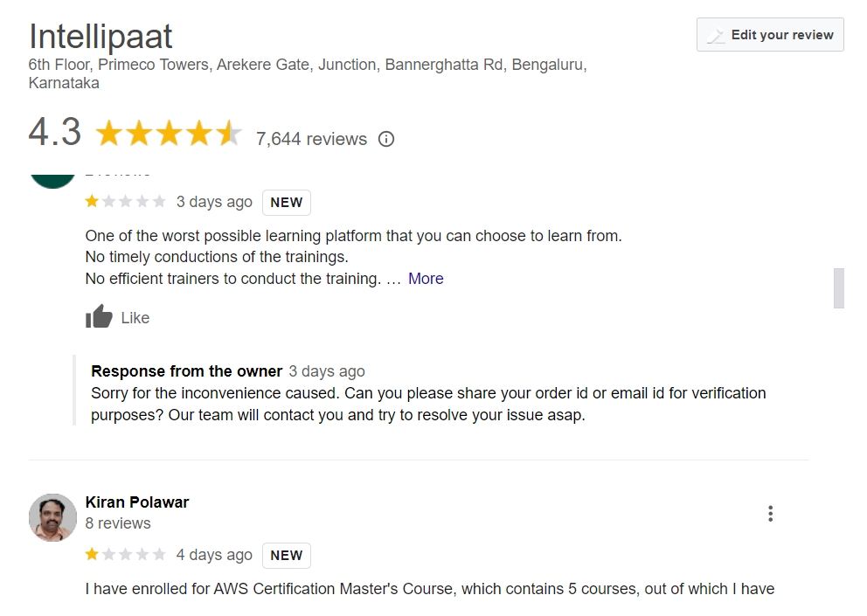
Task: Click the NEW badge on Kiran Polawar's review
Action: coord(286,555)
